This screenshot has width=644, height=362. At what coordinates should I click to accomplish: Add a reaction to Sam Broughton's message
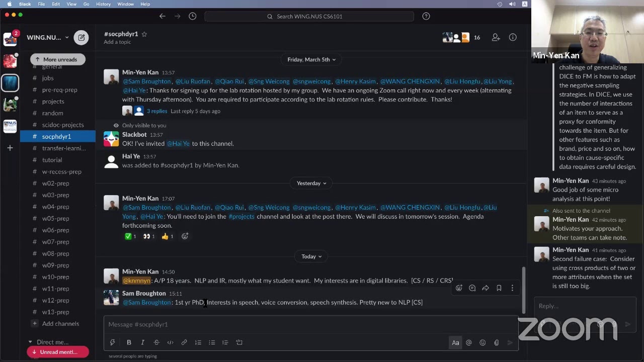point(459,288)
